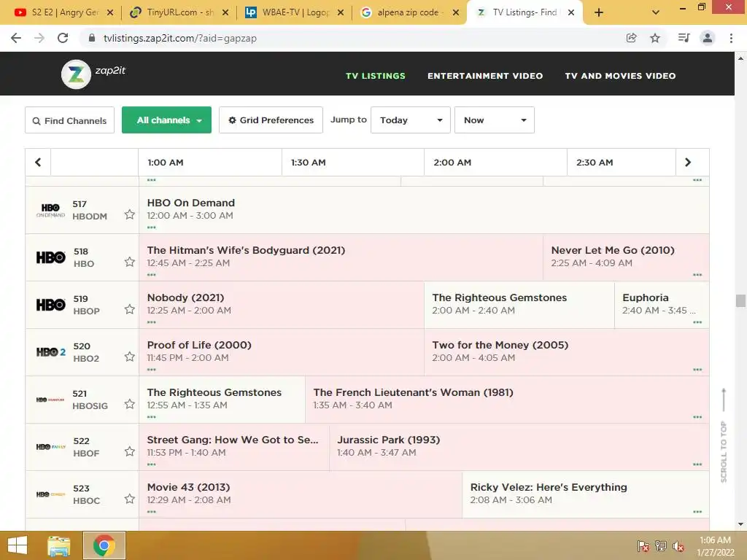The image size is (747, 560).
Task: Go back in browser history
Action: click(16, 38)
